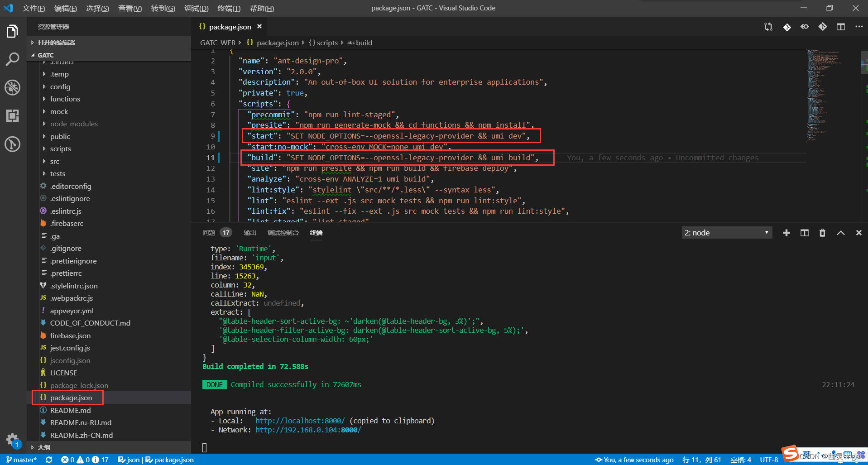Open the editor more actions ellipsis

[859, 27]
